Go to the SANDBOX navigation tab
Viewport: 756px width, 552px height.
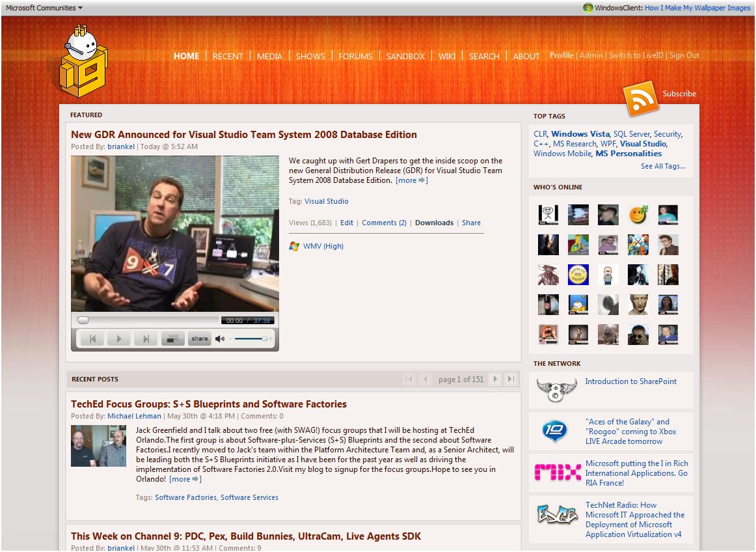pos(405,56)
